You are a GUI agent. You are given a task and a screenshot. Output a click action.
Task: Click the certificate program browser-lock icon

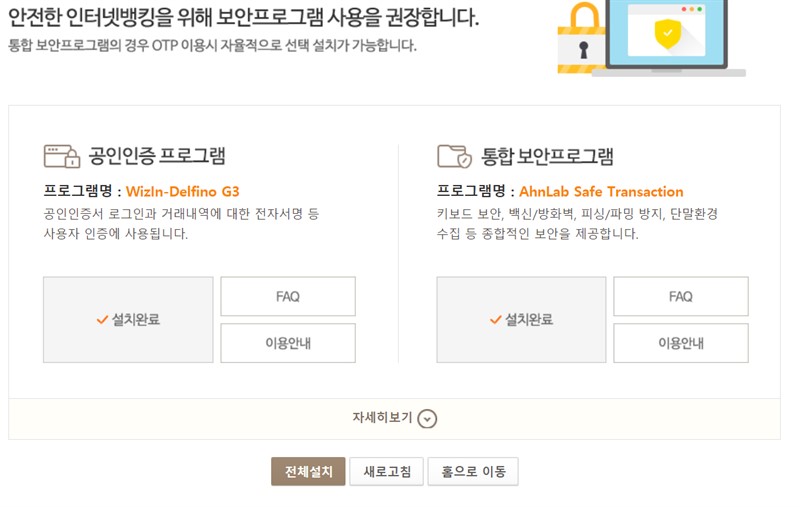click(x=62, y=156)
